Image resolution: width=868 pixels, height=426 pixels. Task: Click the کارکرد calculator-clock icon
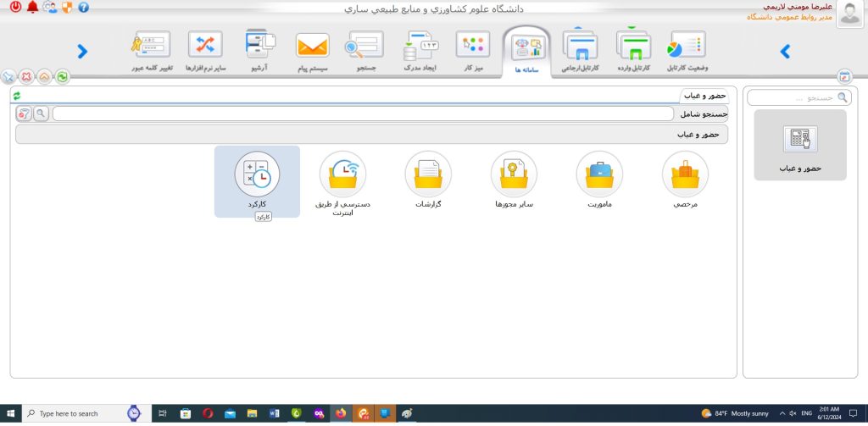click(x=257, y=174)
